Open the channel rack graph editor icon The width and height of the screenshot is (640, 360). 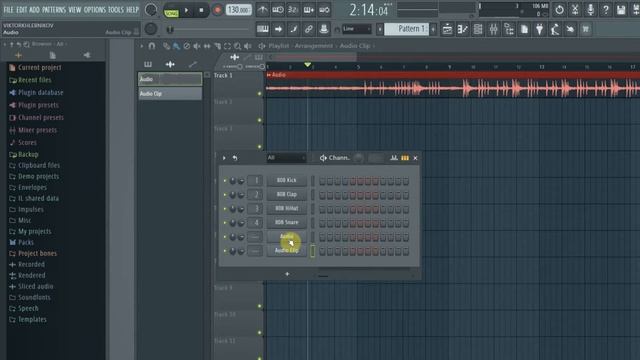coord(394,158)
